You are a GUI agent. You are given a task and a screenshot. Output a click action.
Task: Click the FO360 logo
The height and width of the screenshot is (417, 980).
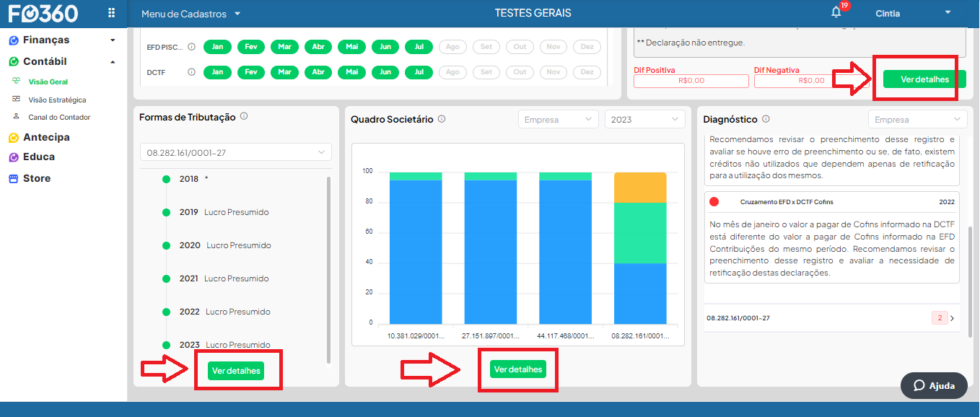point(43,13)
